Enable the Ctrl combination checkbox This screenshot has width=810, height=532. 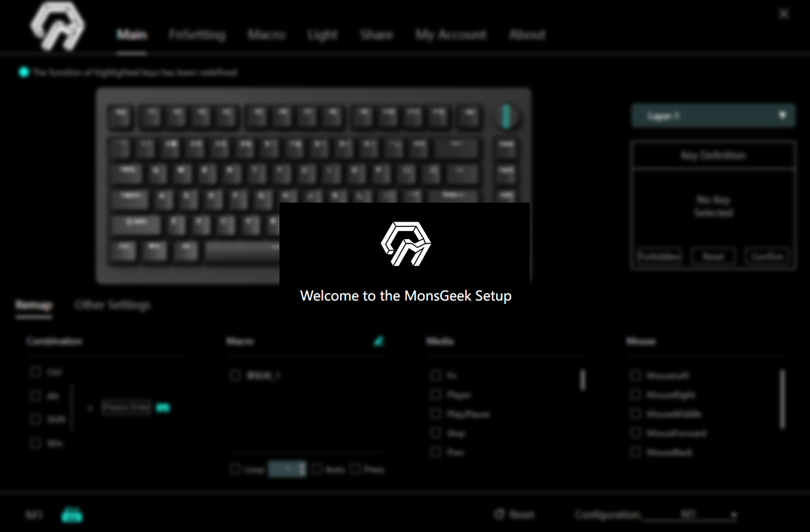point(35,372)
